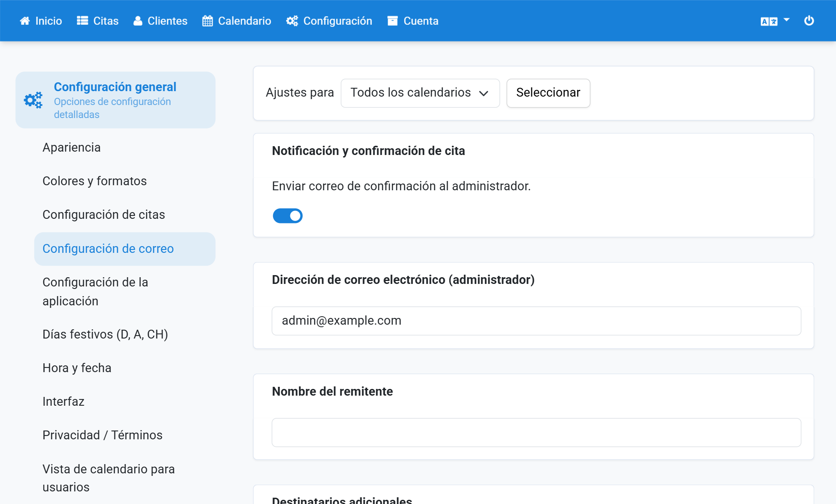The width and height of the screenshot is (836, 504).
Task: Open the Cuenta menu item
Action: coord(413,21)
